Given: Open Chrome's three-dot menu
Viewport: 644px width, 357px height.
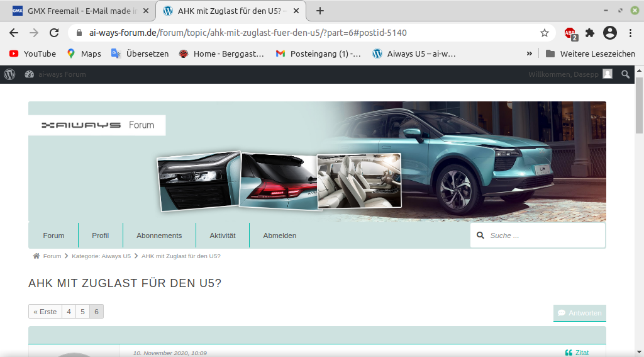Looking at the screenshot, I should click(x=630, y=33).
